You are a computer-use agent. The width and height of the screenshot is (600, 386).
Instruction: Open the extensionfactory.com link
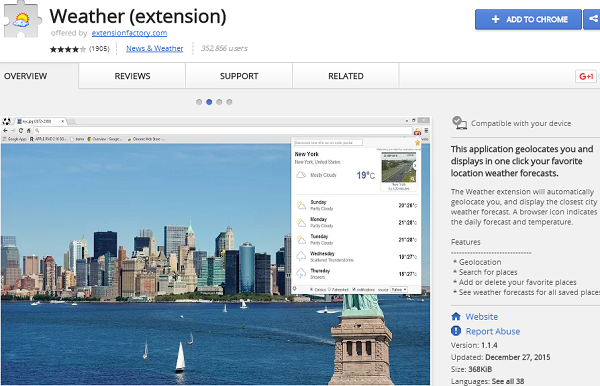click(129, 33)
